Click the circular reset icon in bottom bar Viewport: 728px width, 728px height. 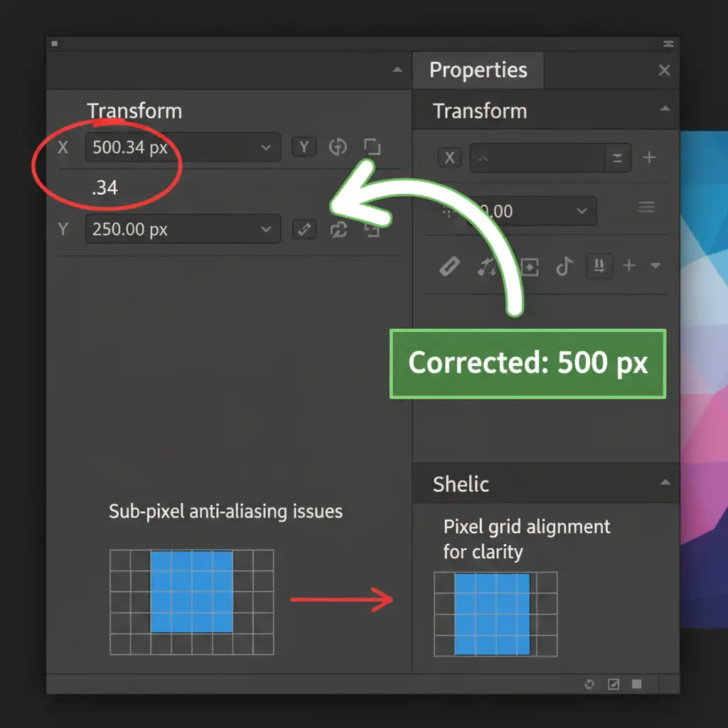(x=589, y=684)
